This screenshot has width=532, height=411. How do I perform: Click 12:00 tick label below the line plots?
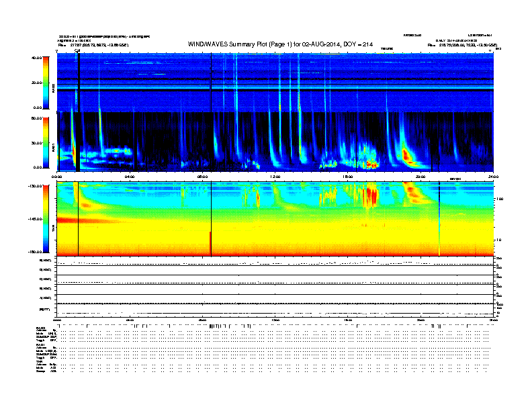(x=275, y=320)
